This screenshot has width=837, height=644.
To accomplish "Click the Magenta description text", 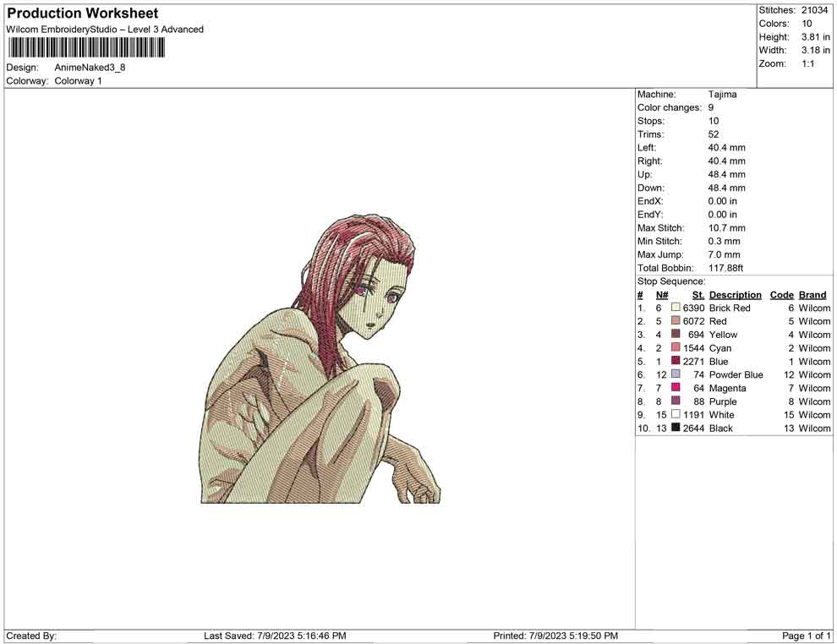I will pyautogui.click(x=728, y=388).
